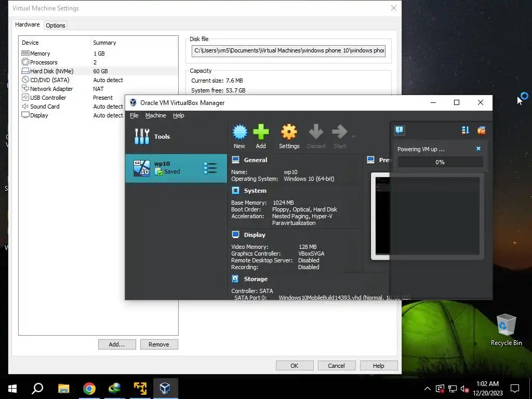Select Network Adapter device row

pyautogui.click(x=98, y=88)
